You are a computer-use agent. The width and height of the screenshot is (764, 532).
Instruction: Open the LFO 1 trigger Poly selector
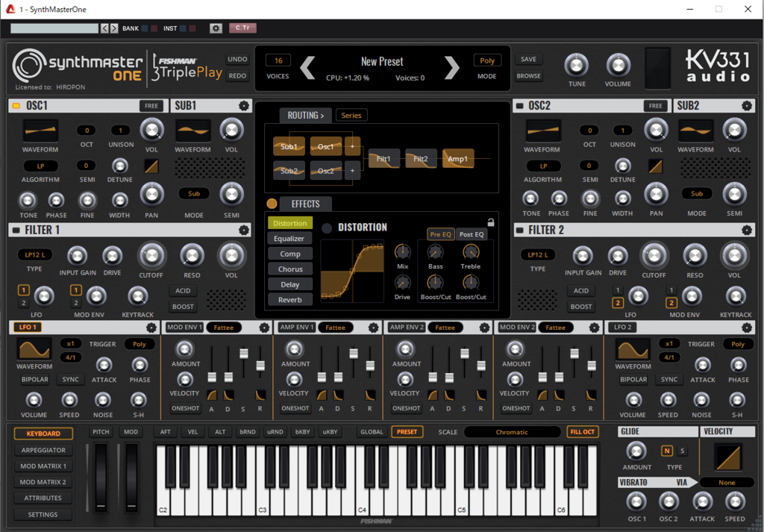[140, 344]
